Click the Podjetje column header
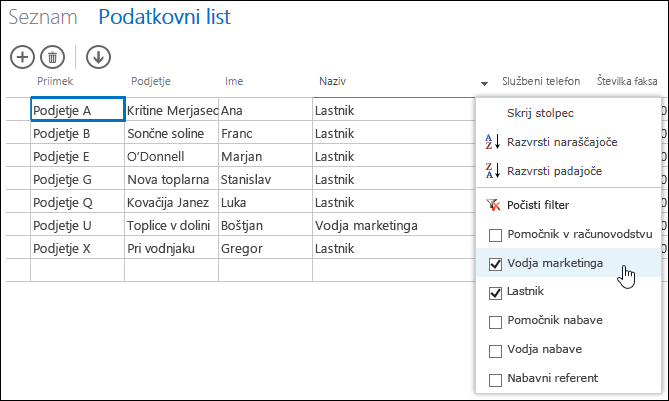Image resolution: width=669 pixels, height=401 pixels. tap(151, 81)
